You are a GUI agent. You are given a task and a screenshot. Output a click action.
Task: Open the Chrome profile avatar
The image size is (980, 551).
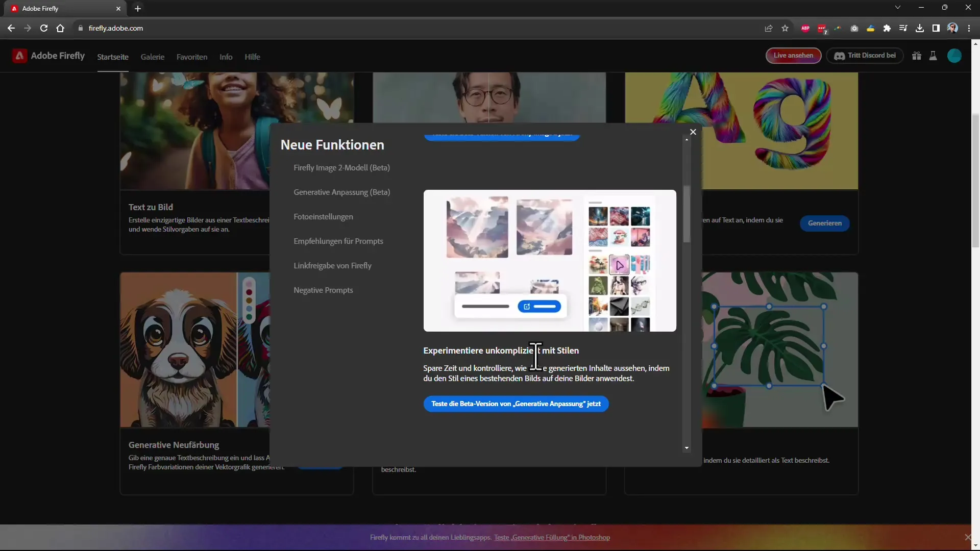(952, 28)
